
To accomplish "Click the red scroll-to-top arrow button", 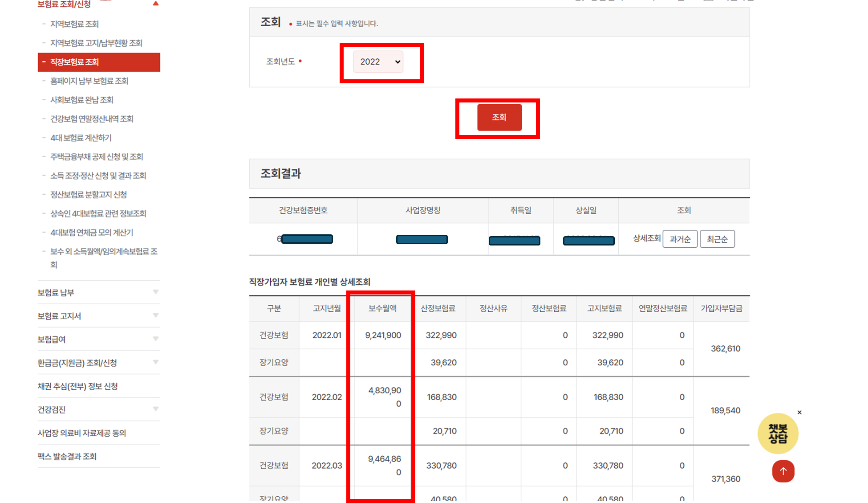I will (783, 471).
